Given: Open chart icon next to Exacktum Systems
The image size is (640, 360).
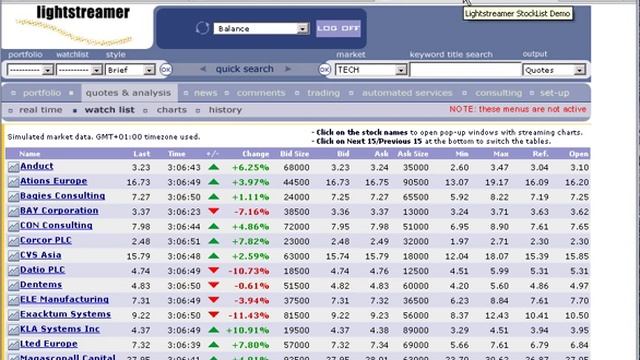Looking at the screenshot, I should 13,315.
